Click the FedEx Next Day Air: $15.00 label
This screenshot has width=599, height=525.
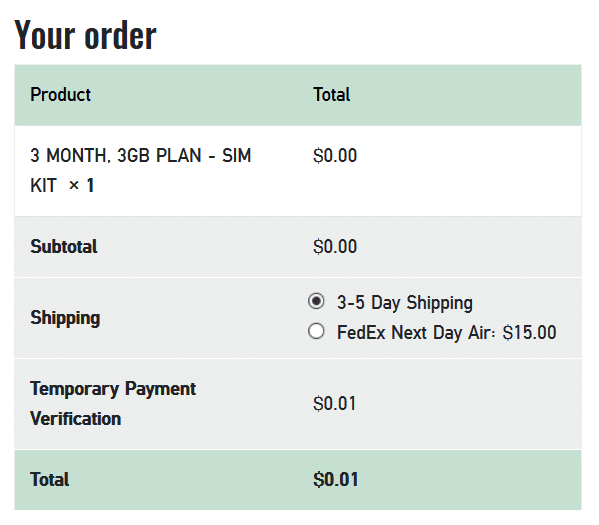pos(446,332)
